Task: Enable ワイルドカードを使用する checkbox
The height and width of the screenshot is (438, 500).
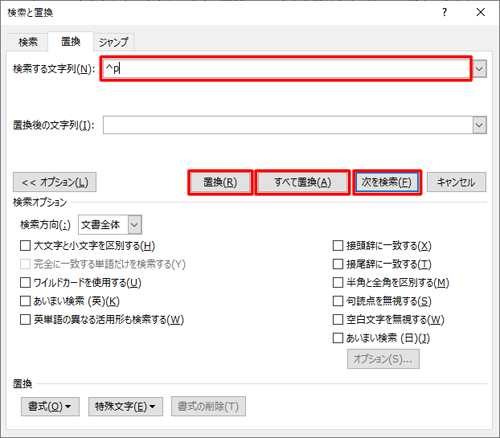Action: point(25,283)
